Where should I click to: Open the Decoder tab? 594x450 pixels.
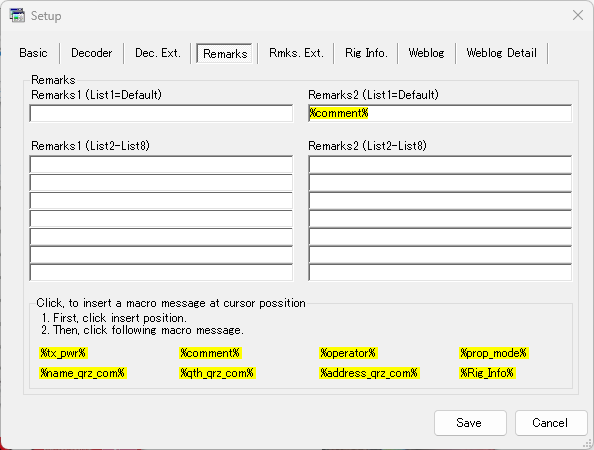pos(92,53)
